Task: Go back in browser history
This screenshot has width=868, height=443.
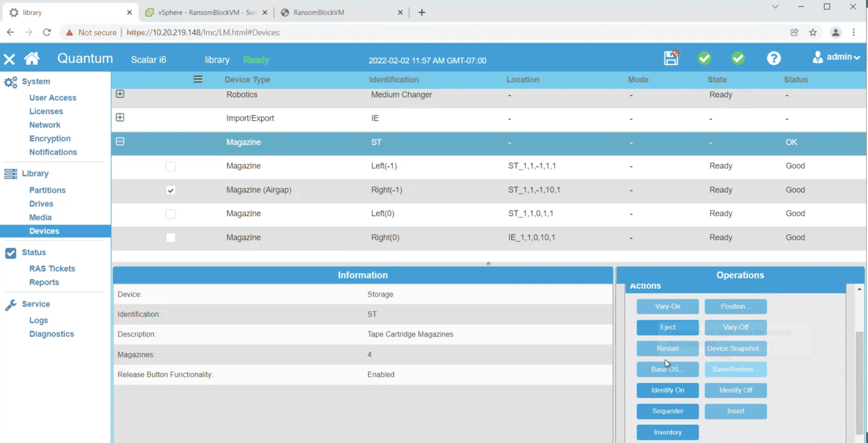Action: point(10,32)
